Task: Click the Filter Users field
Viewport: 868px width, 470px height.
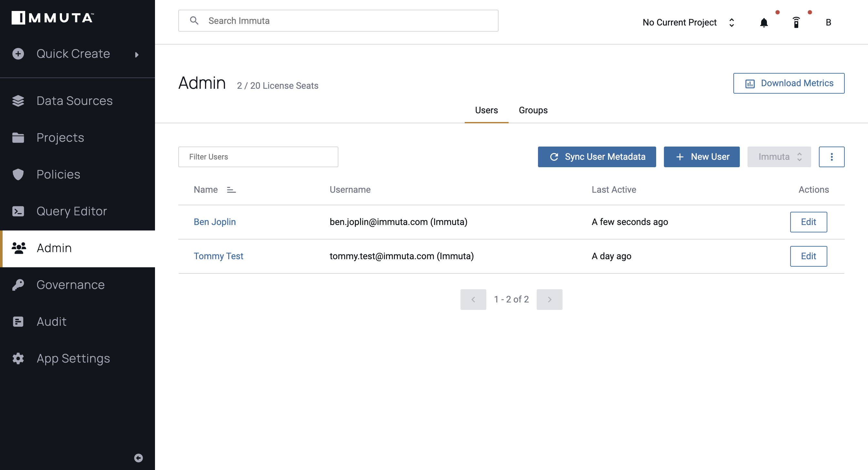Action: (x=258, y=157)
